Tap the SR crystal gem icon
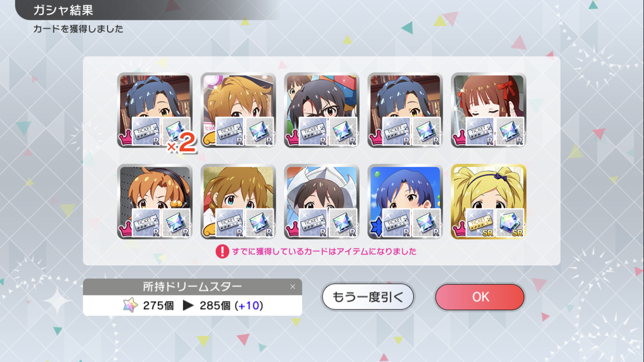The image size is (644, 362). [510, 223]
